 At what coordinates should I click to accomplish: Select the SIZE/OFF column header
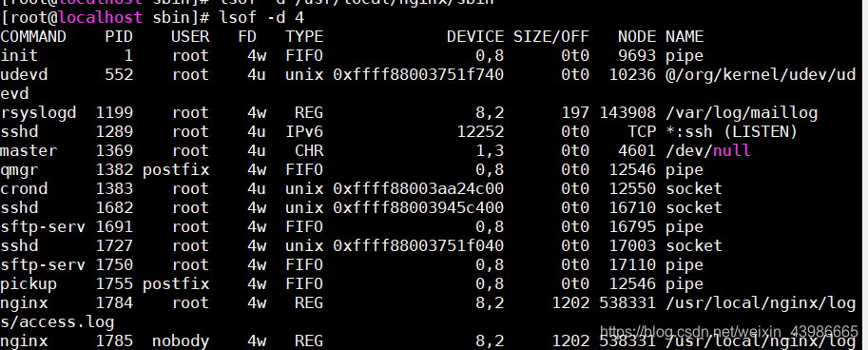pyautogui.click(x=551, y=37)
